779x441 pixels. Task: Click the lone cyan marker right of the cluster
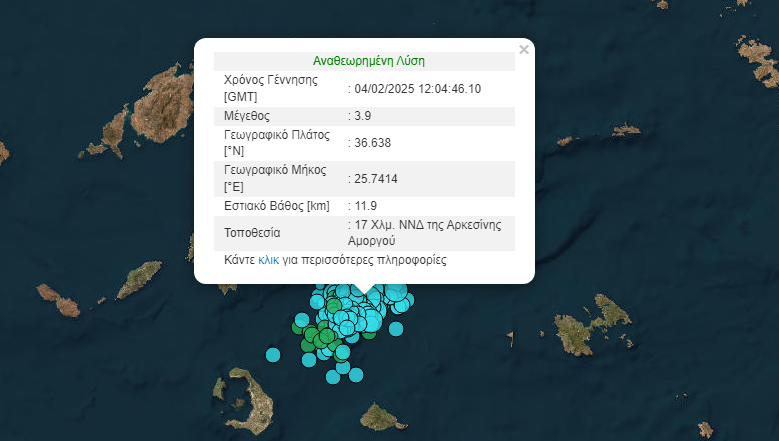pyautogui.click(x=396, y=328)
